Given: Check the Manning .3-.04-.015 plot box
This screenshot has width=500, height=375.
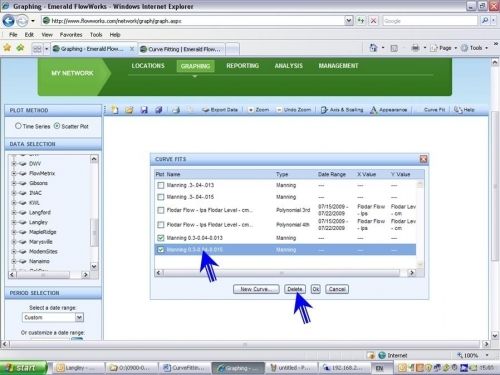Looking at the screenshot, I should click(x=161, y=197).
